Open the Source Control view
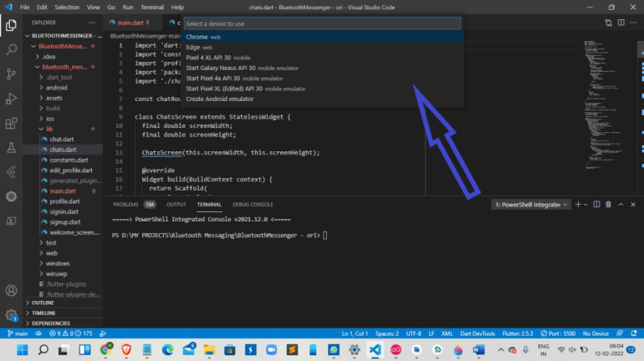The width and height of the screenshot is (644, 361). tap(11, 74)
